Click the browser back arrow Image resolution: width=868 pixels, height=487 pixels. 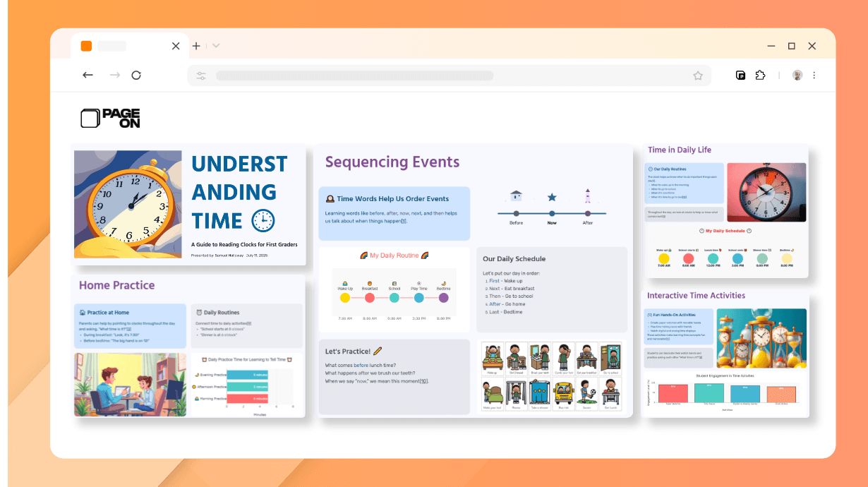88,76
